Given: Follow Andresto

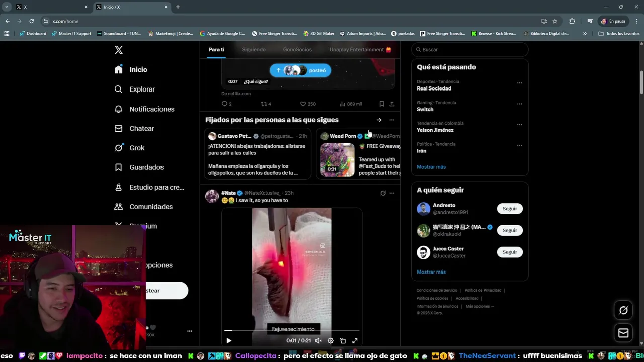Looking at the screenshot, I should click(510, 209).
